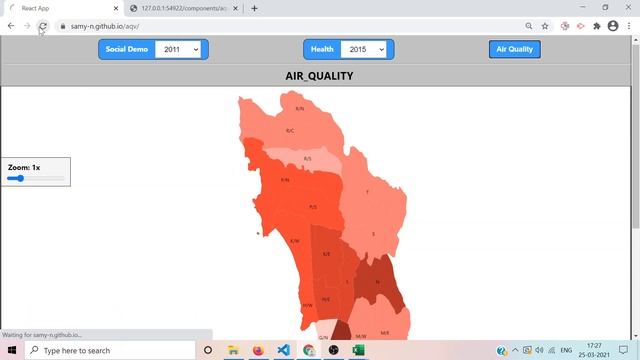Select the pale G/N ward on the map
640x360 pixels.
coord(323,337)
